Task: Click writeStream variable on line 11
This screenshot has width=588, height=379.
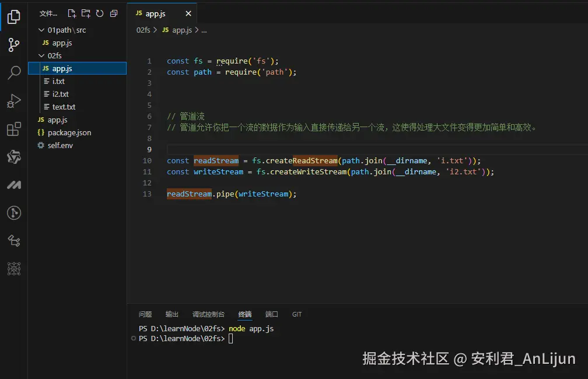Action: pyautogui.click(x=218, y=171)
